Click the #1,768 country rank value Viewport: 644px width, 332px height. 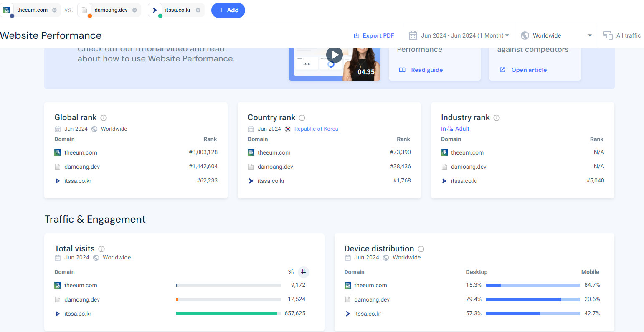pyautogui.click(x=402, y=180)
